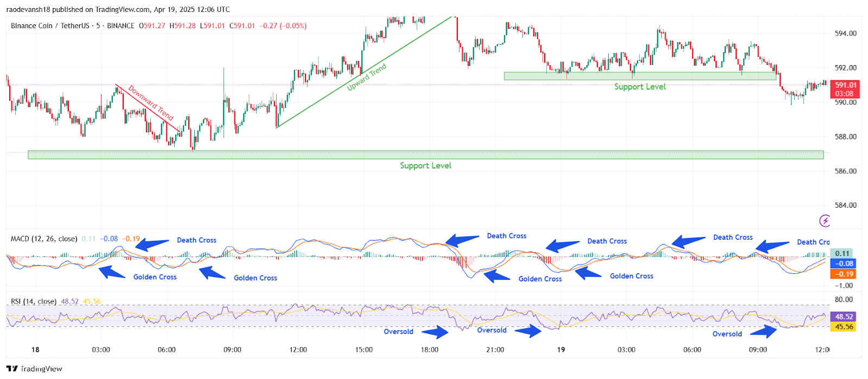Viewport: 868px width, 379px height.
Task: Click the Support Level label below the long lower zone
Action: 426,165
